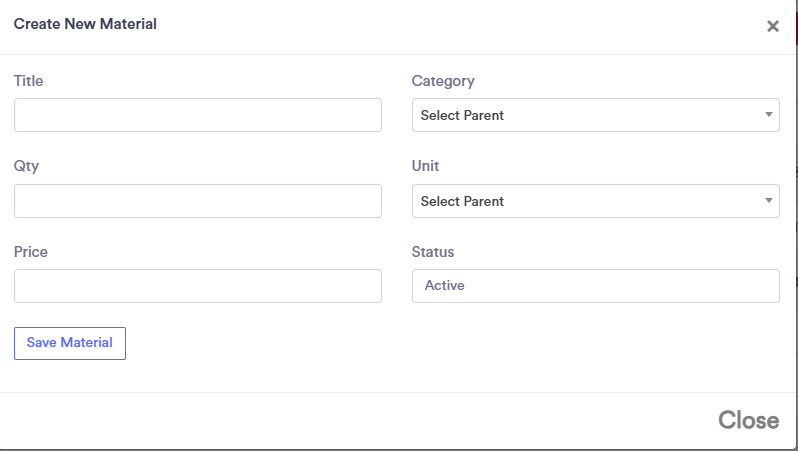Viewport: 798px width, 451px height.
Task: Click the 'Create New Material' dialog heading
Action: click(x=85, y=24)
